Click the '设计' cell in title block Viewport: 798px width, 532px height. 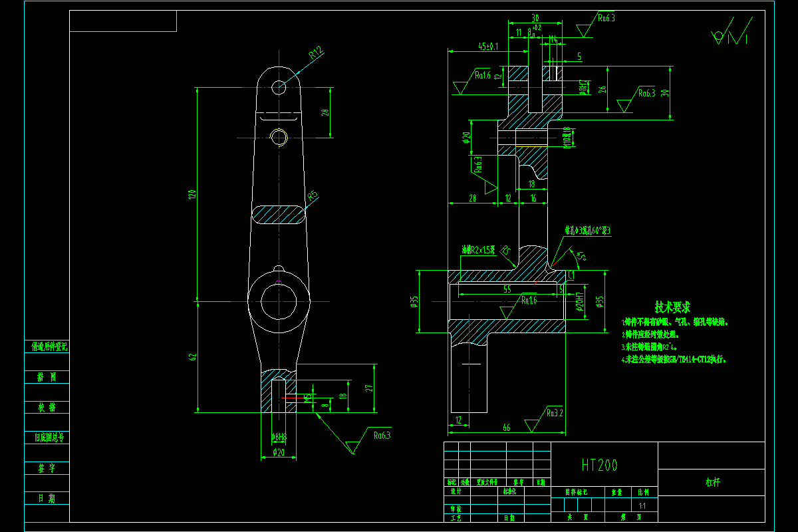pos(456,492)
